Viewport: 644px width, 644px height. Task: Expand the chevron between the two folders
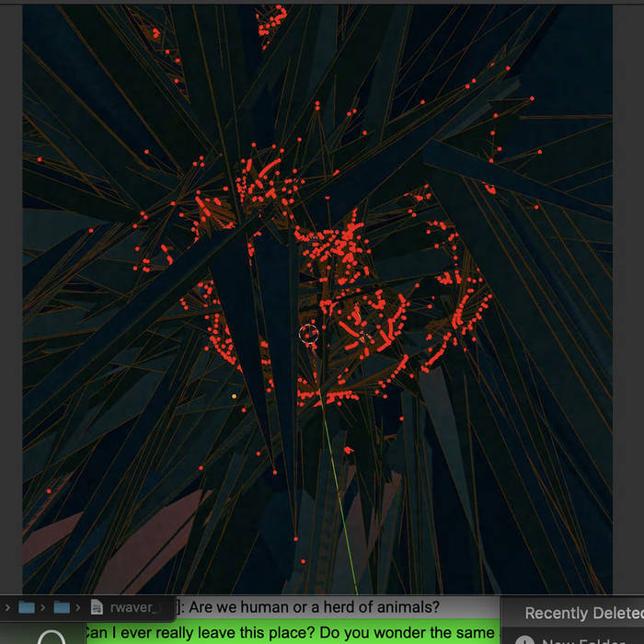[44, 607]
